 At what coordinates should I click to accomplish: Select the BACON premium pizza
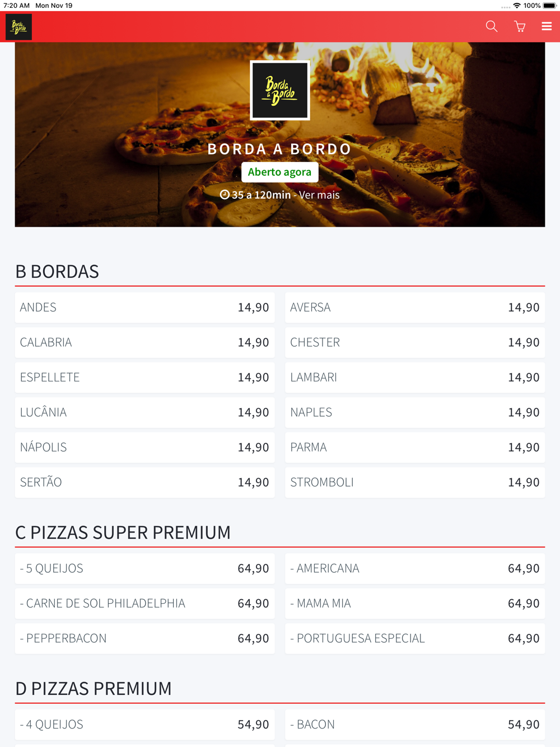pos(415,725)
